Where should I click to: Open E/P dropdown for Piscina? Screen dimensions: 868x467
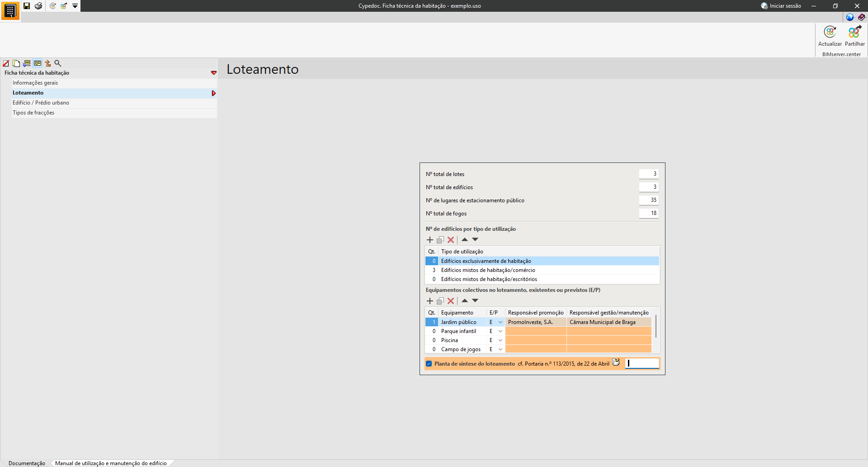(x=500, y=340)
